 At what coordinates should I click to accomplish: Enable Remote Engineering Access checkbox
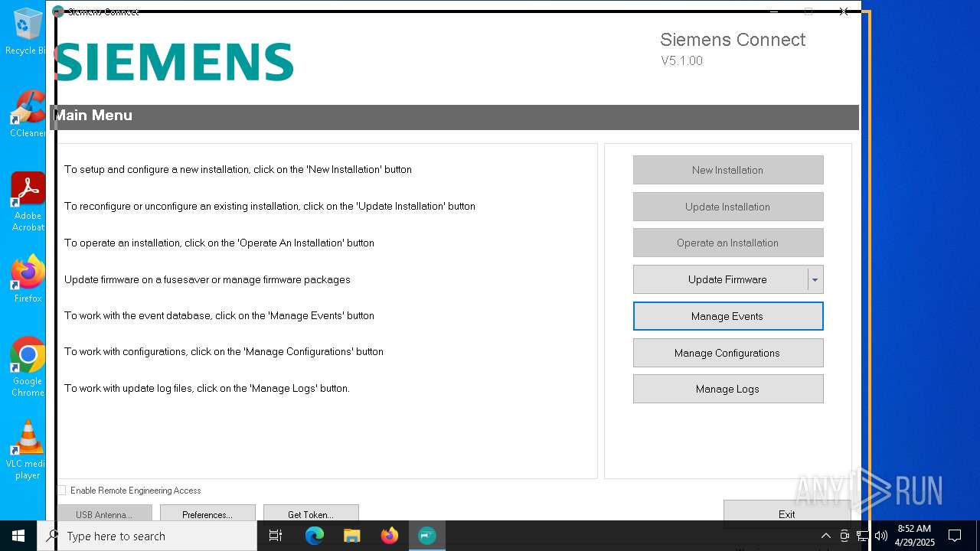62,491
